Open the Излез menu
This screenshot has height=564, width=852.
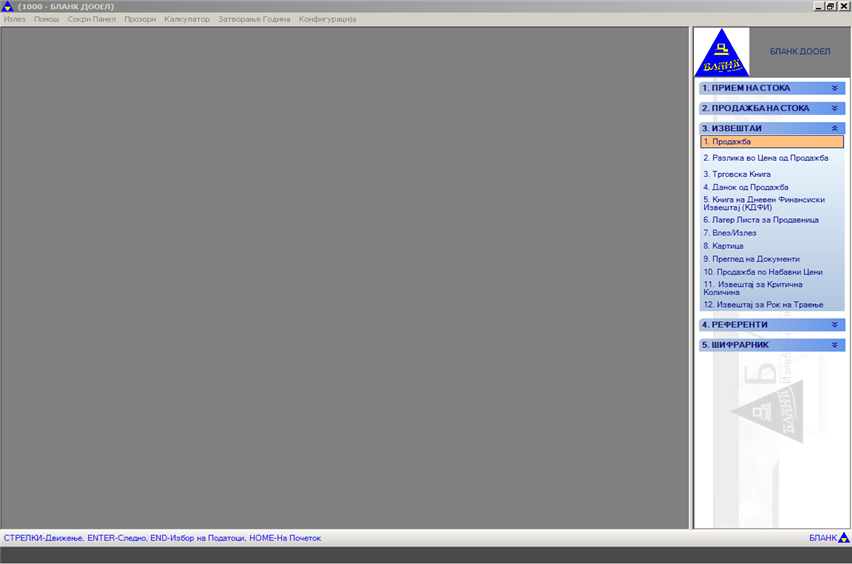[x=15, y=19]
